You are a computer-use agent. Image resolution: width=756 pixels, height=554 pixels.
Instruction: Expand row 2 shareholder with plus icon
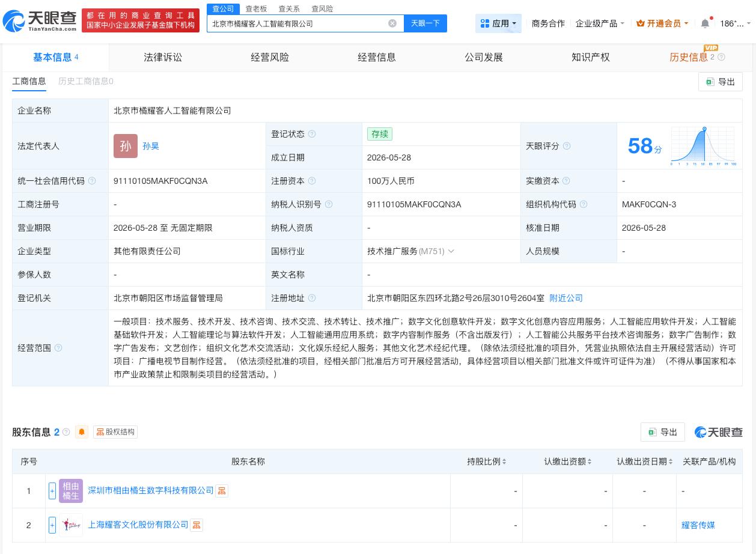[x=52, y=525]
